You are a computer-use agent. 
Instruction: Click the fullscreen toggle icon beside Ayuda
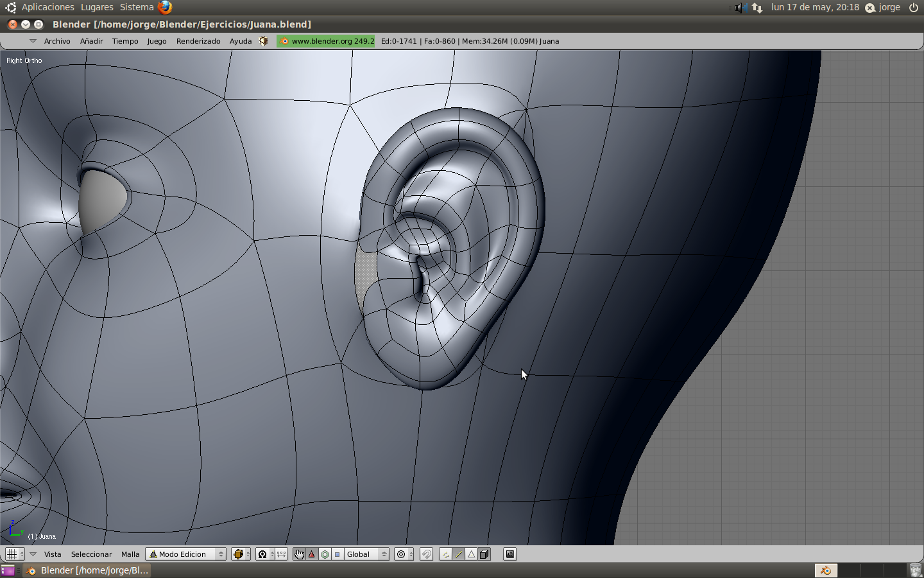263,41
